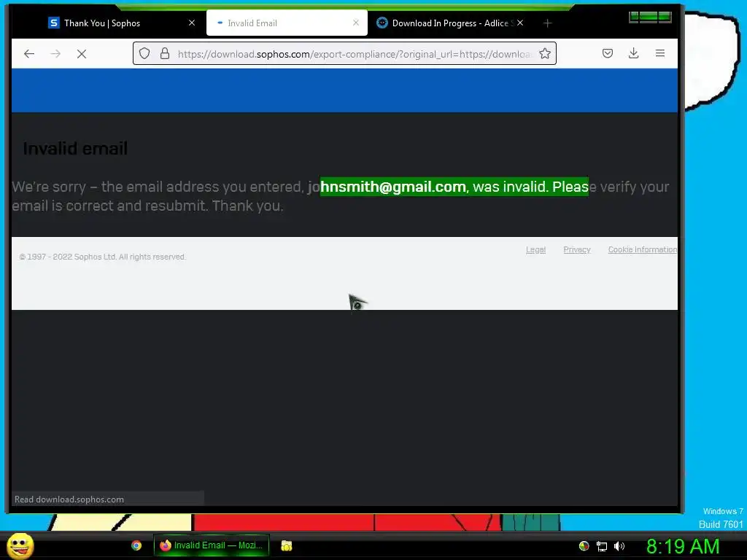Open the Save to Pocket icon
Screen dimensions: 747x560
[x=608, y=53]
